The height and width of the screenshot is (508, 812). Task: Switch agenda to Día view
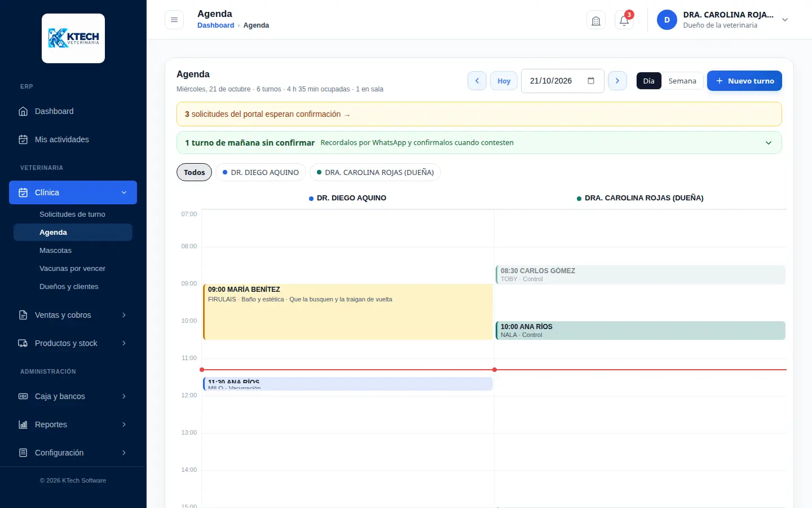coord(649,81)
